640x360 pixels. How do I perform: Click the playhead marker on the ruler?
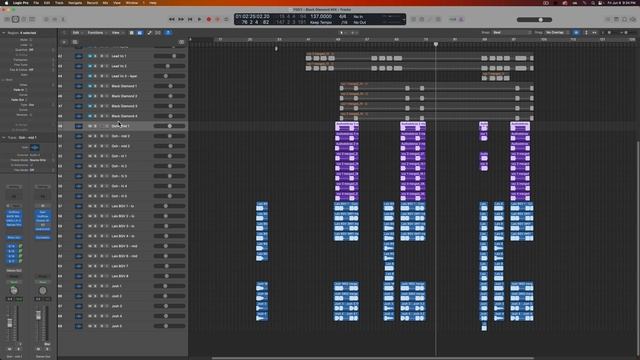pyautogui.click(x=436, y=44)
